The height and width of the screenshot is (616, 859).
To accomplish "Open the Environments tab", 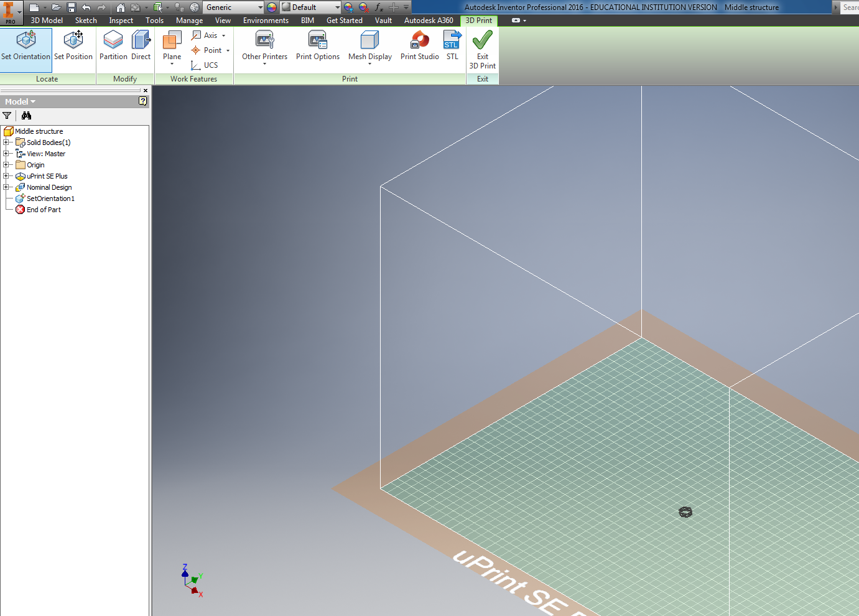I will [266, 21].
